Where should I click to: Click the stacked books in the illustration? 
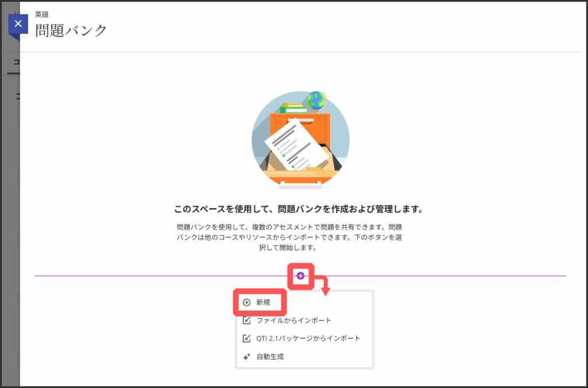point(293,108)
